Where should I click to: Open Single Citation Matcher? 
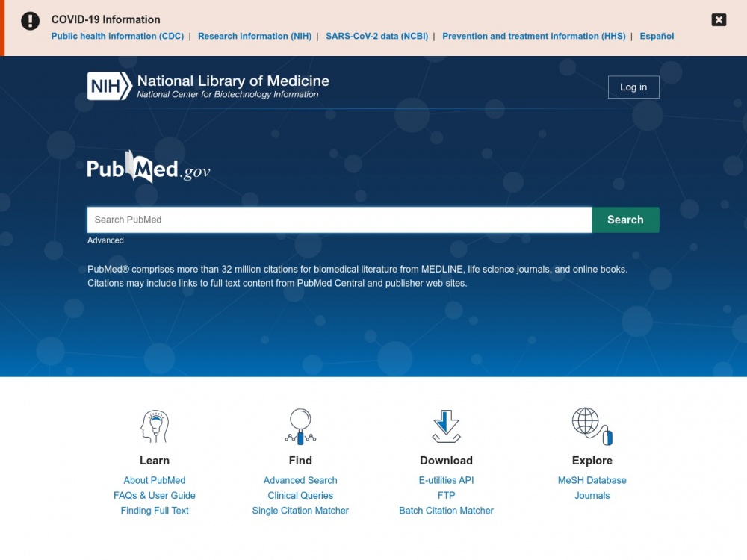pyautogui.click(x=300, y=511)
